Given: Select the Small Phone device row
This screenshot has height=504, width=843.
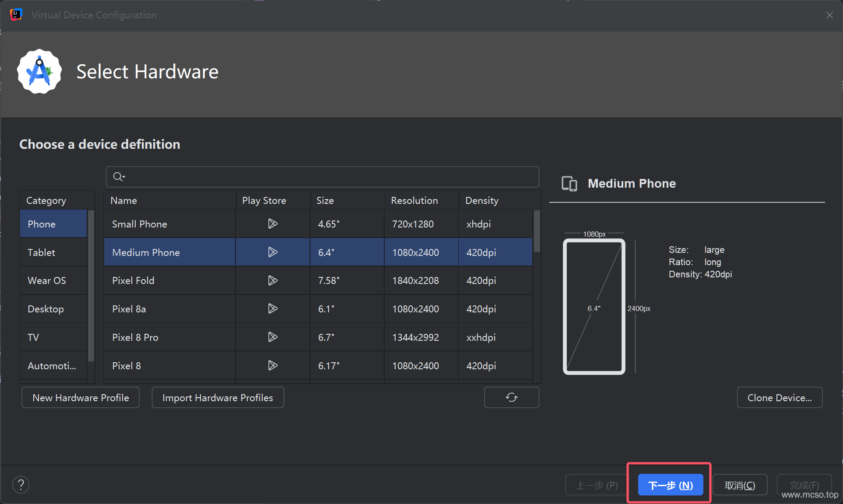Looking at the screenshot, I should [318, 224].
